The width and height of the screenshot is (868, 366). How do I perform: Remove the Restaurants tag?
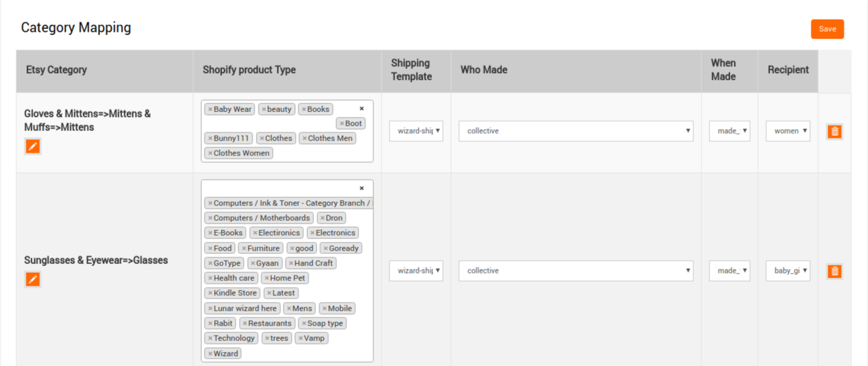point(244,323)
